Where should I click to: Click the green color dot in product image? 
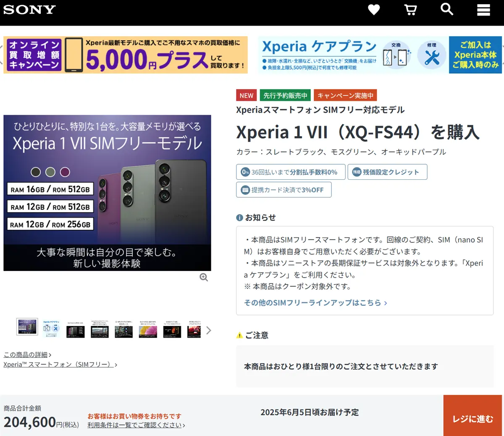point(50,172)
